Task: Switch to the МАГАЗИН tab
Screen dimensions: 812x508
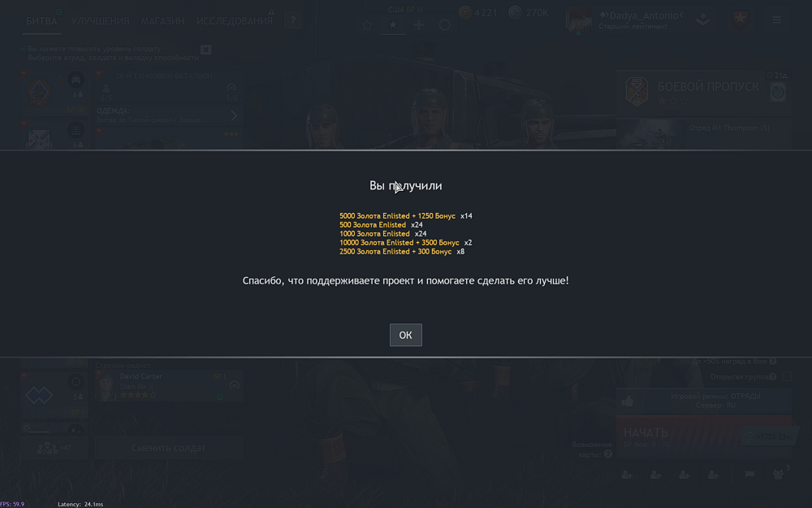Action: [x=162, y=21]
